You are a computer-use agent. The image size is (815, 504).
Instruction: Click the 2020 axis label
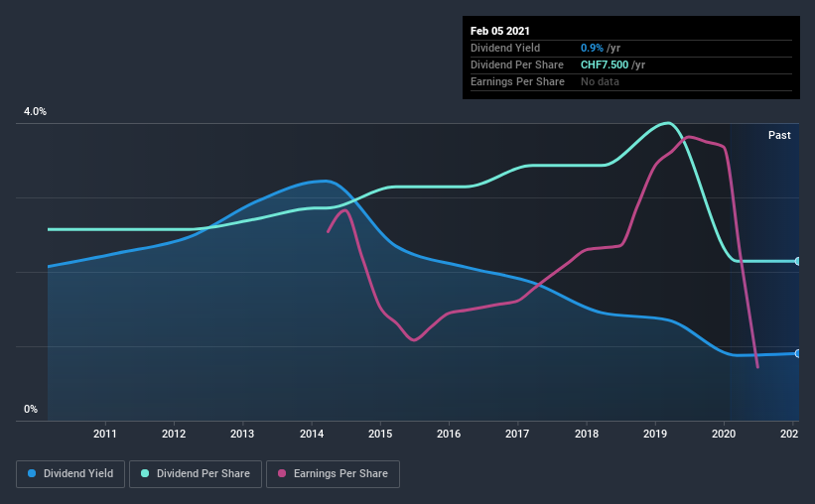point(724,434)
